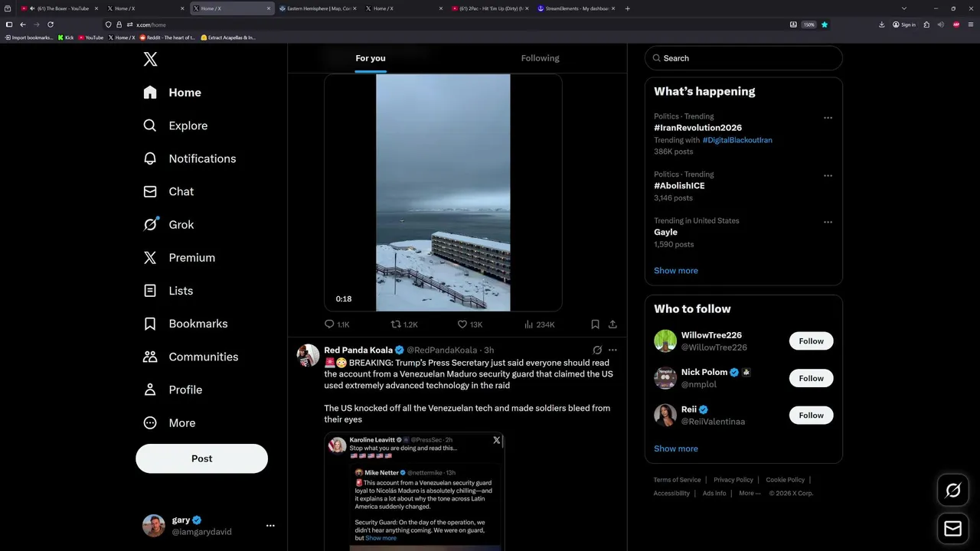Click the 150% zoom level indicator

809,24
